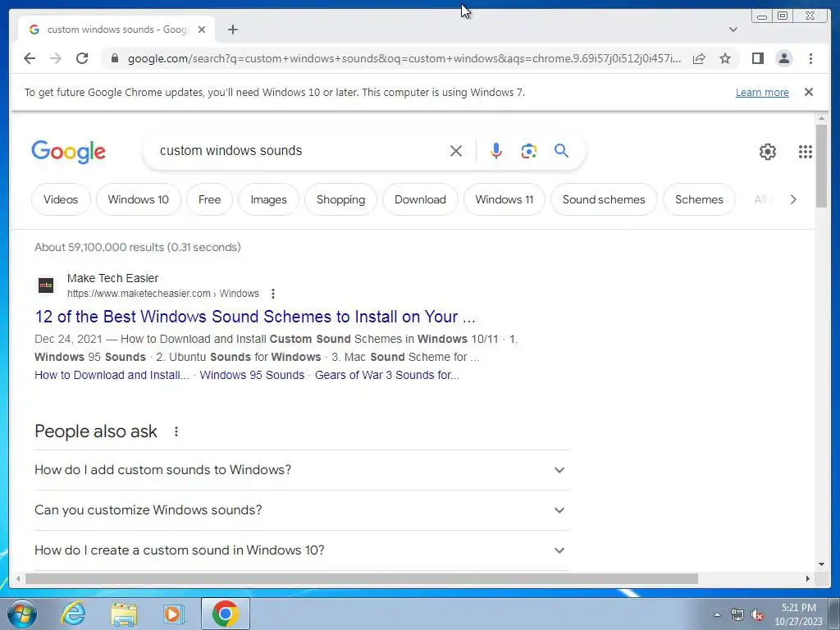Viewport: 840px width, 630px height.
Task: Open How to Download and Install sublink
Action: coord(112,375)
